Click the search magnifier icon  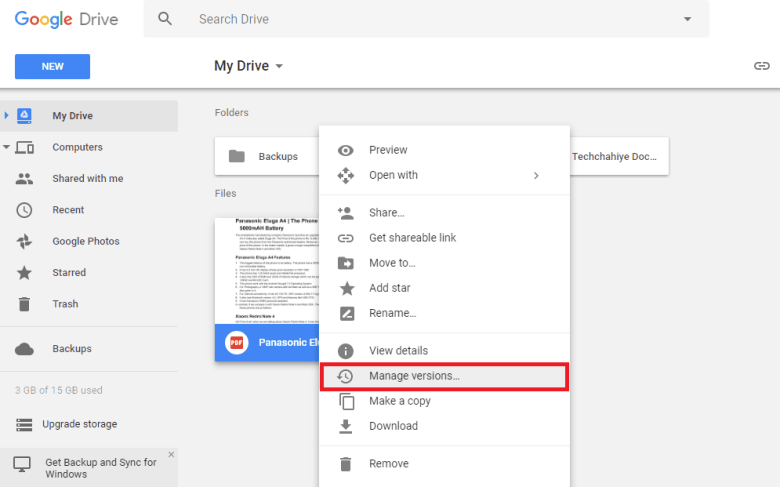(165, 19)
